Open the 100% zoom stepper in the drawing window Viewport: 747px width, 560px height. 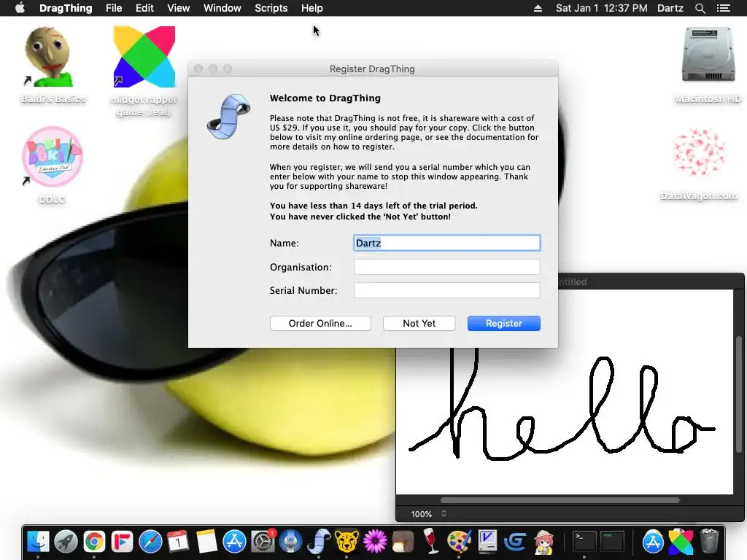pyautogui.click(x=444, y=513)
